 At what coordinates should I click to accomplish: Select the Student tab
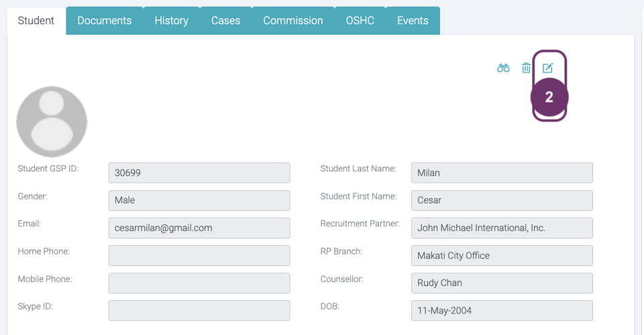[x=36, y=21]
